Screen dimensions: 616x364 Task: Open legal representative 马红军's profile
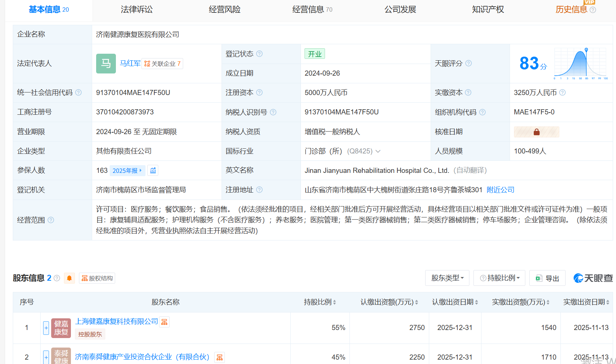pyautogui.click(x=130, y=64)
